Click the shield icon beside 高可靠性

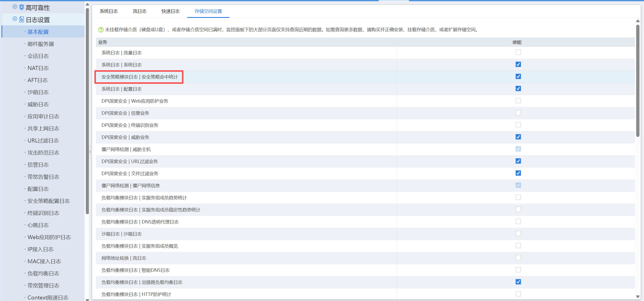pyautogui.click(x=22, y=7)
